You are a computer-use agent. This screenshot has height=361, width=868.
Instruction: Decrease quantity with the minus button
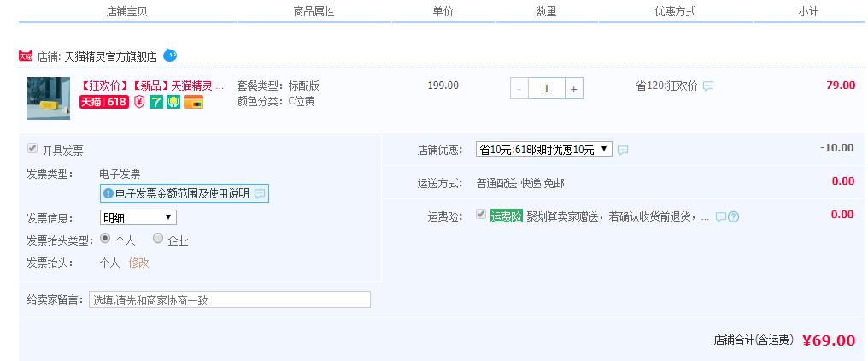(519, 89)
